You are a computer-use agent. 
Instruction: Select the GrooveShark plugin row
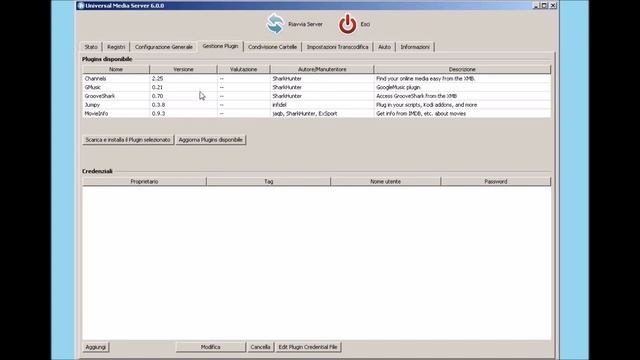316,96
